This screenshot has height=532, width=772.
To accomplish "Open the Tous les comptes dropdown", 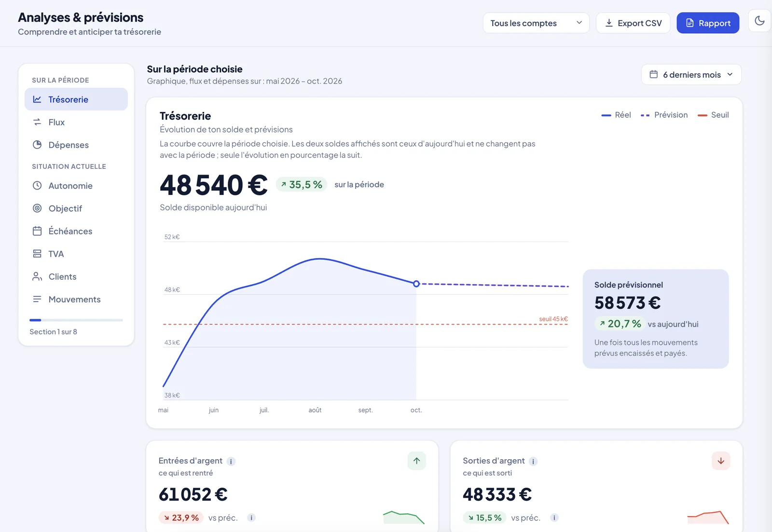I will pos(536,23).
